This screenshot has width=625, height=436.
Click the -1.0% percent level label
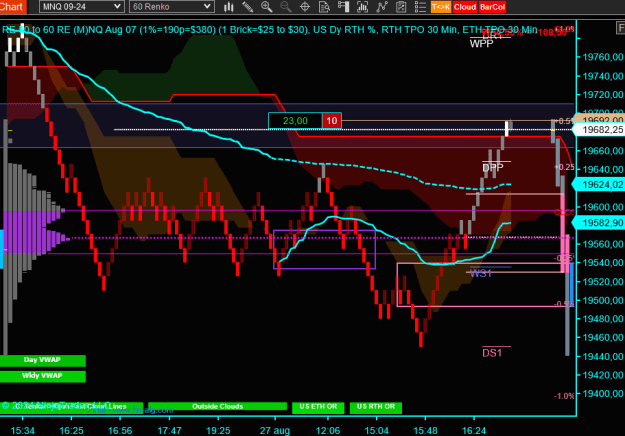pos(564,396)
